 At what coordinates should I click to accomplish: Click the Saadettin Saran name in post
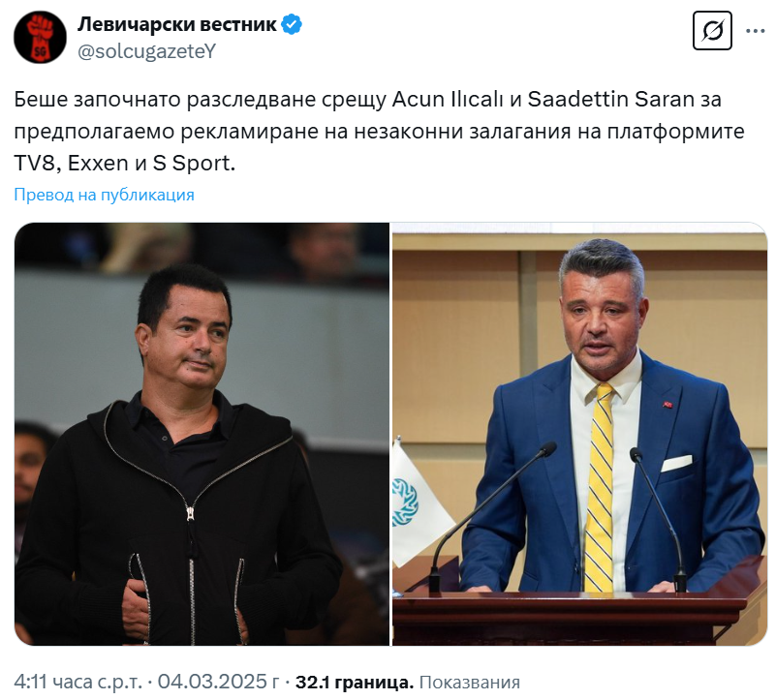[x=611, y=100]
